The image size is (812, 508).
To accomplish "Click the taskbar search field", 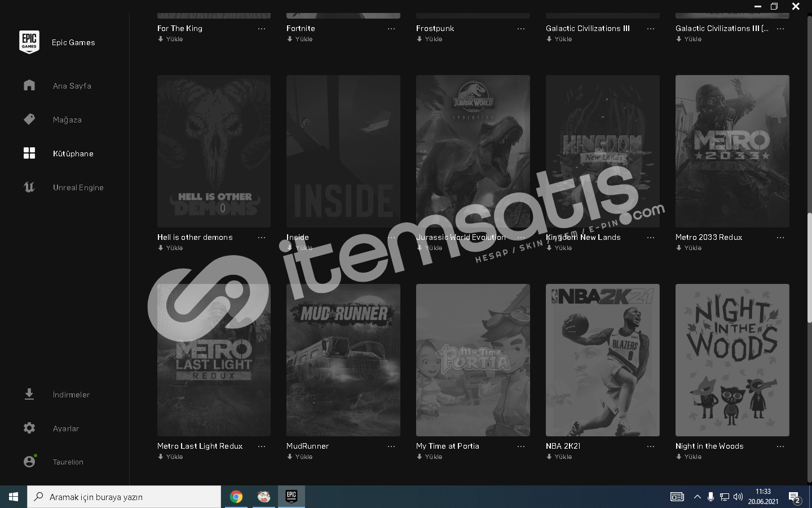I will tap(124, 497).
